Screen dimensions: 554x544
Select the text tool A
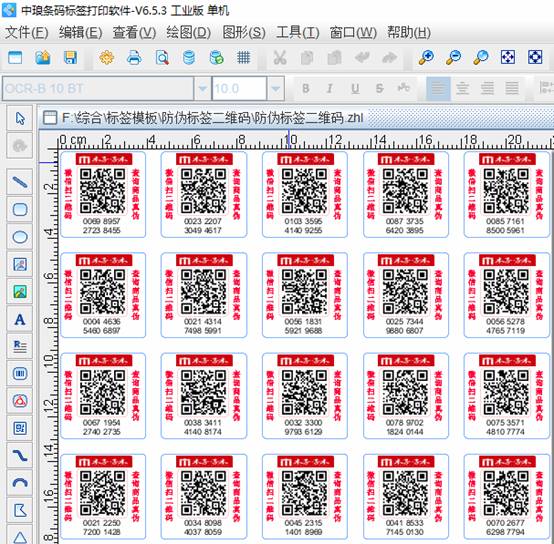click(20, 319)
